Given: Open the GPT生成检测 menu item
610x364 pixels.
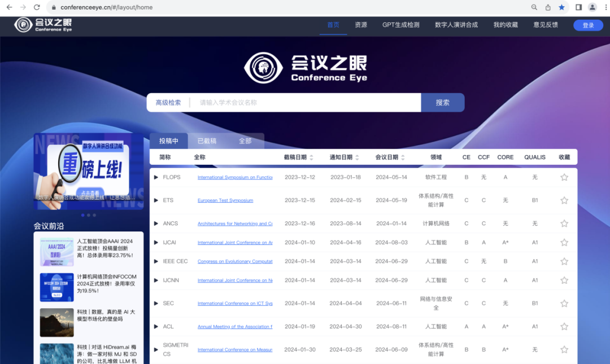Looking at the screenshot, I should [400, 25].
